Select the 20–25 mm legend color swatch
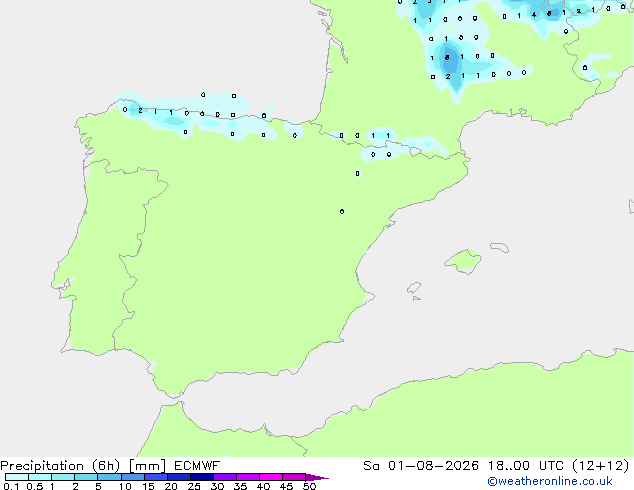 pos(179,477)
